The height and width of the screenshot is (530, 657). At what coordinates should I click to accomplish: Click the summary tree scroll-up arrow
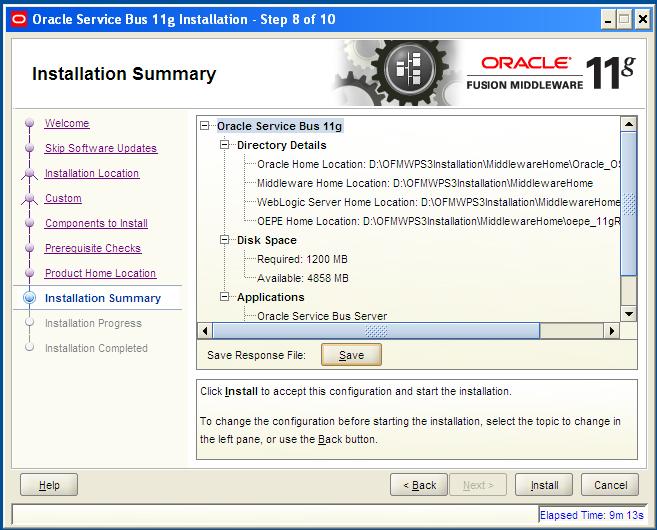tap(629, 124)
